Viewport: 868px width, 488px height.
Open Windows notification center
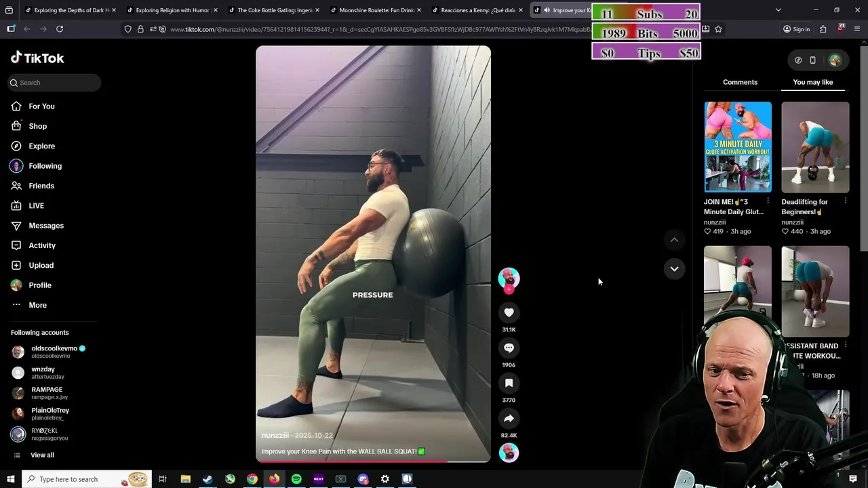click(853, 479)
